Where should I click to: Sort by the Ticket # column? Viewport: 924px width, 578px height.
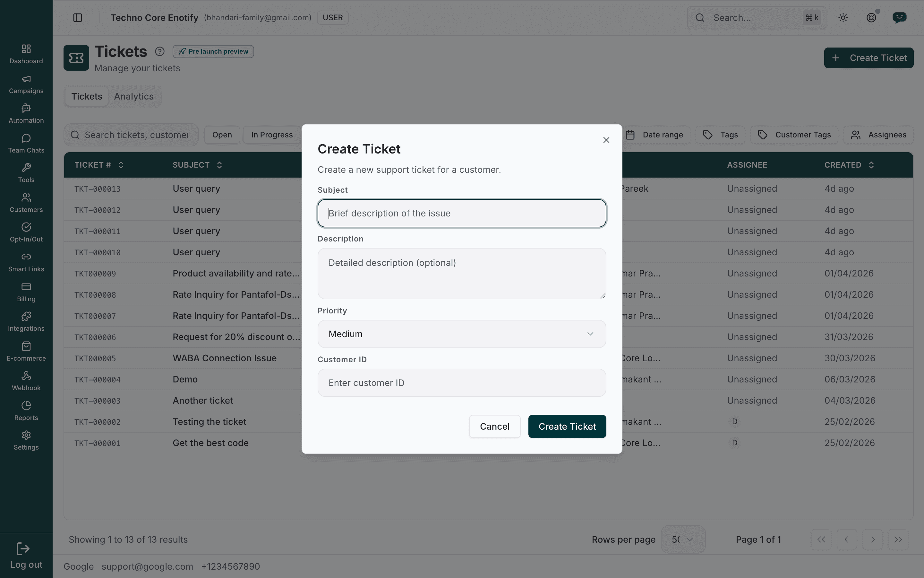pyautogui.click(x=99, y=165)
